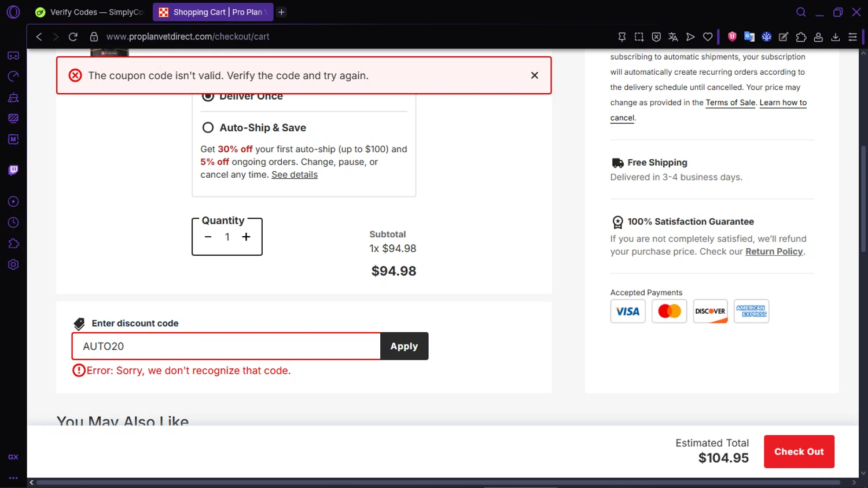Click the padlock site info icon
This screenshot has height=488, width=868.
[x=94, y=36]
